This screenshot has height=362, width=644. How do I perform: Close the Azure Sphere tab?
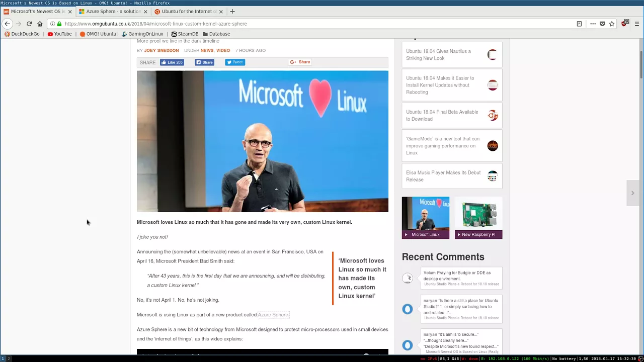click(145, 11)
